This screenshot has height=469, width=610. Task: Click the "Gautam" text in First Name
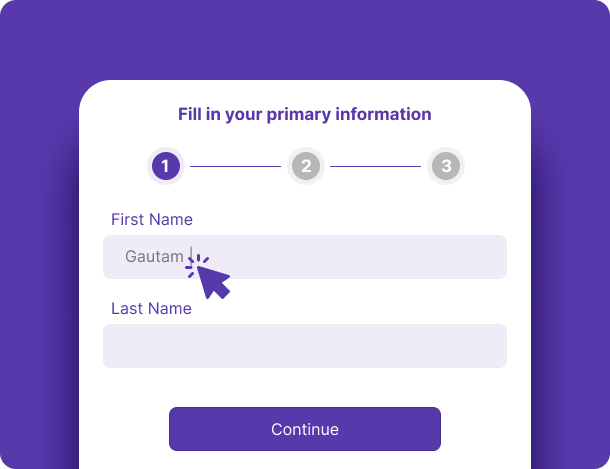[154, 257]
